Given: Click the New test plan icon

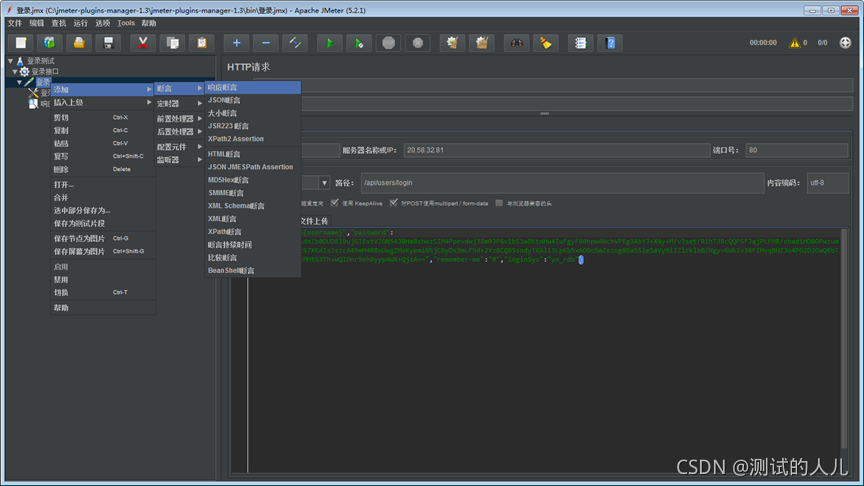Looking at the screenshot, I should (x=20, y=43).
